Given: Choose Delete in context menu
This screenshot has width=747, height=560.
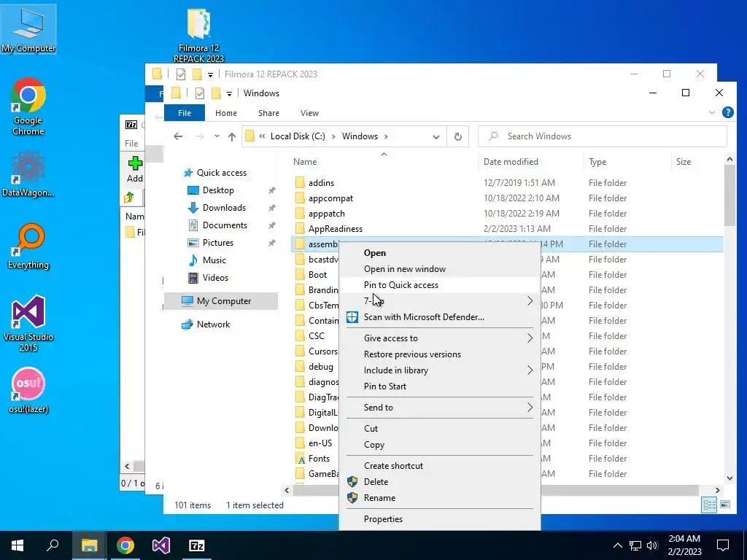Looking at the screenshot, I should click(x=376, y=482).
